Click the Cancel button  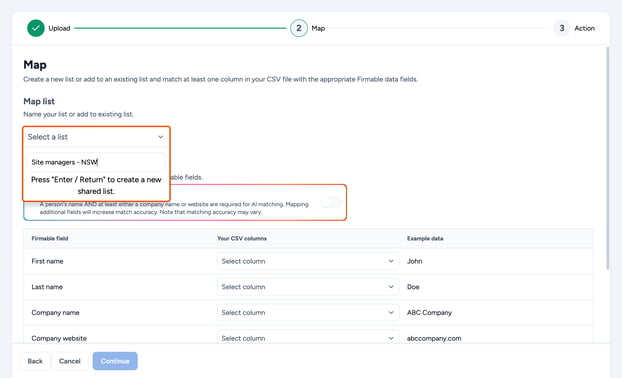coord(70,361)
